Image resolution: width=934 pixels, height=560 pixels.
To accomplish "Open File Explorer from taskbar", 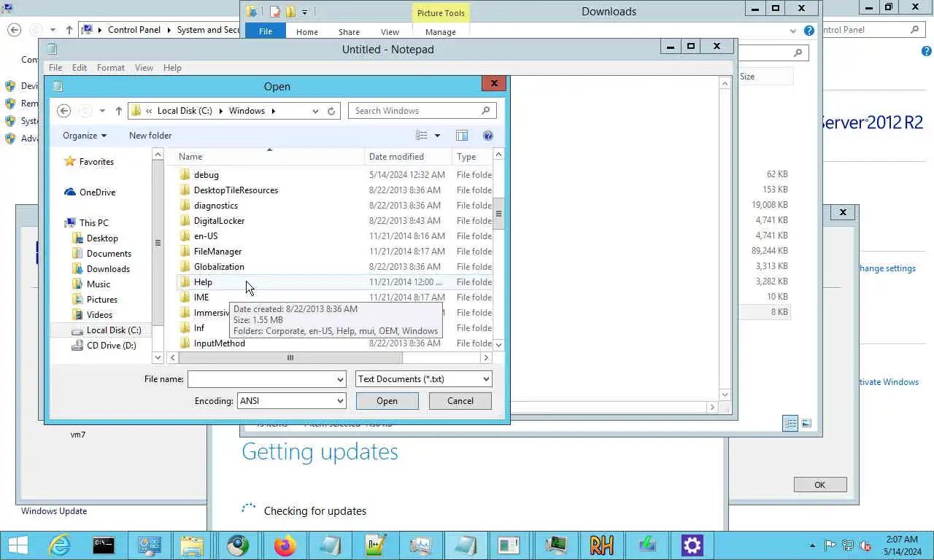I will click(x=193, y=545).
